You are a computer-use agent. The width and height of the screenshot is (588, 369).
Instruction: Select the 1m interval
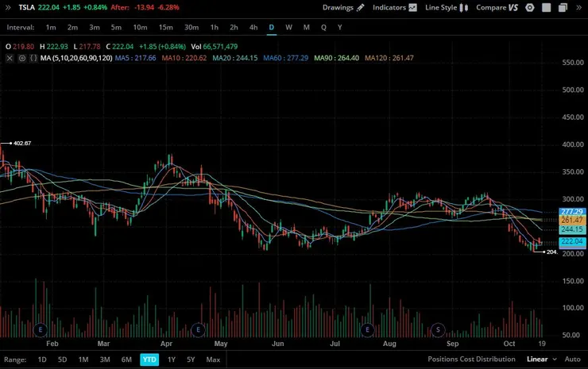(51, 27)
